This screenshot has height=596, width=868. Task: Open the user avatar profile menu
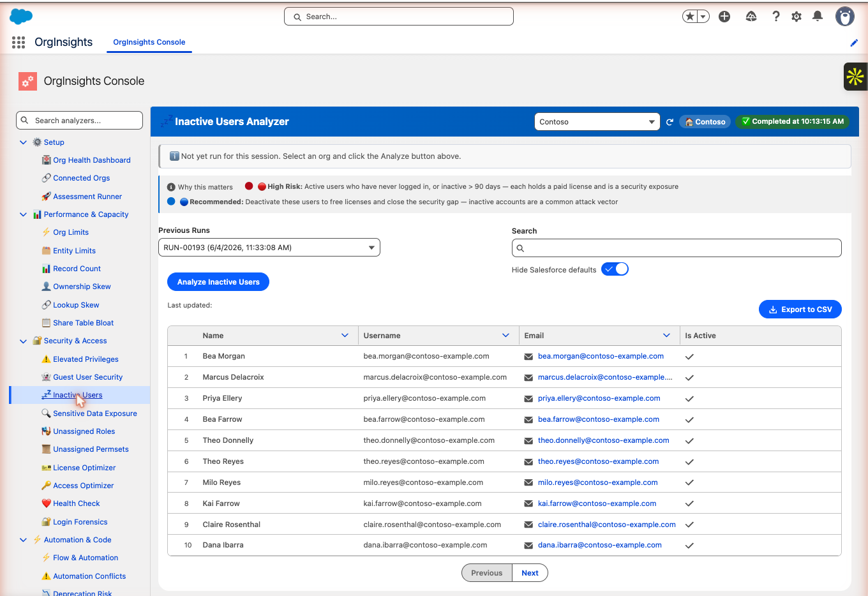pos(845,17)
